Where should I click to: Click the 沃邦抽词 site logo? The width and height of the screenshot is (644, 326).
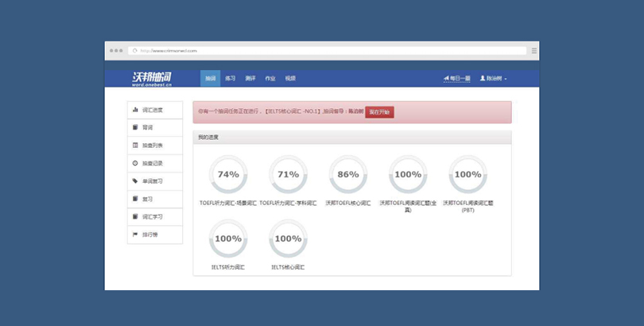pyautogui.click(x=151, y=78)
